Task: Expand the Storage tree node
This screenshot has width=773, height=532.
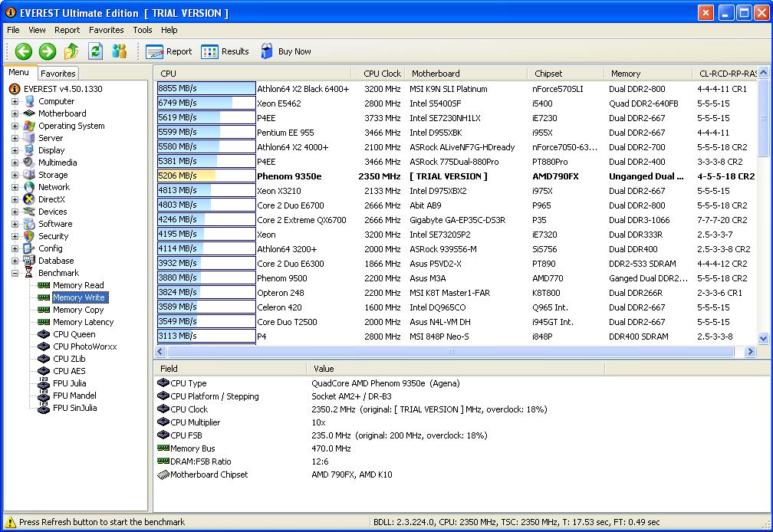Action: 15,175
